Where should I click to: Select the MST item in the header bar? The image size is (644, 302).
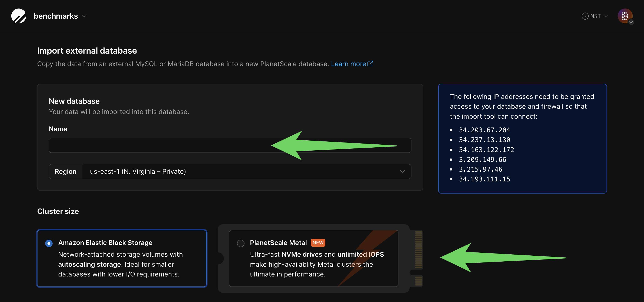(x=596, y=16)
